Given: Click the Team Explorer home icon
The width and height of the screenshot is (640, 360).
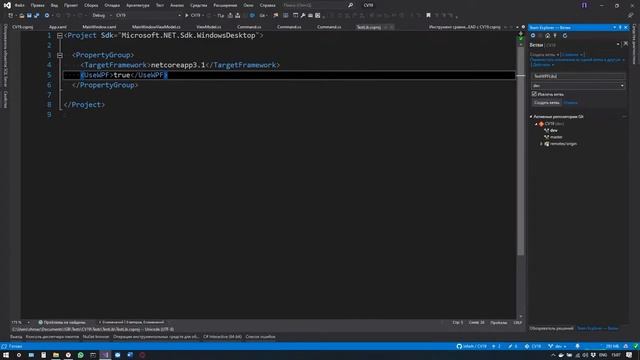Looking at the screenshot, I should pos(548,36).
